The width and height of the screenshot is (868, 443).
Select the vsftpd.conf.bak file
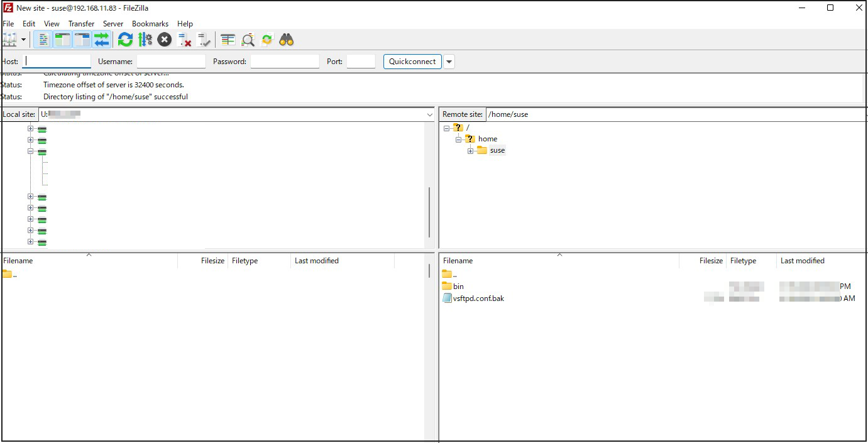pos(478,298)
